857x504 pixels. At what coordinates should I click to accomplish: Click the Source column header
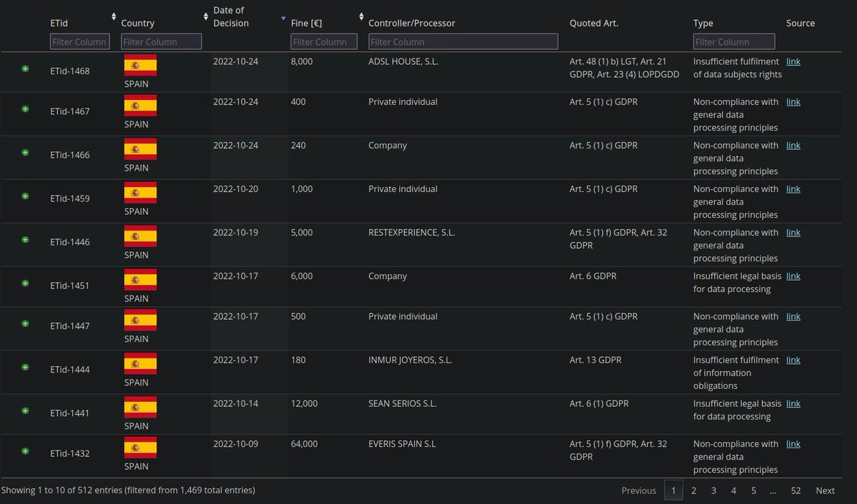coord(801,24)
